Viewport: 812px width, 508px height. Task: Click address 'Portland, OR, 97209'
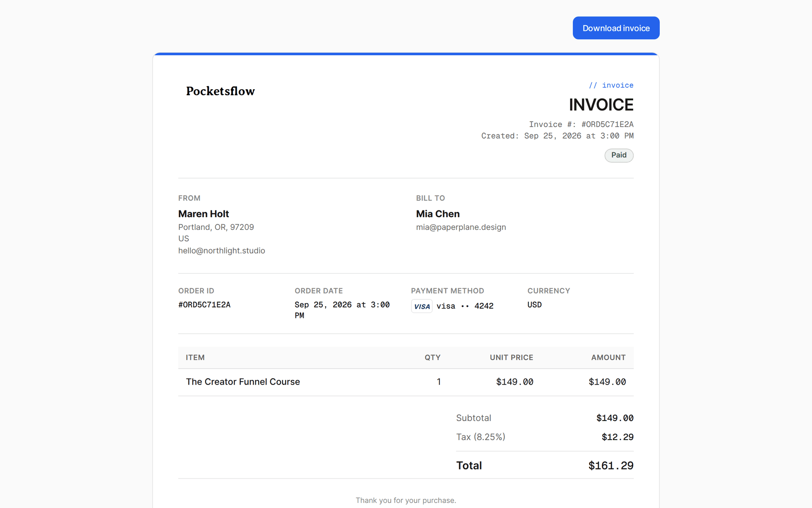(x=216, y=227)
